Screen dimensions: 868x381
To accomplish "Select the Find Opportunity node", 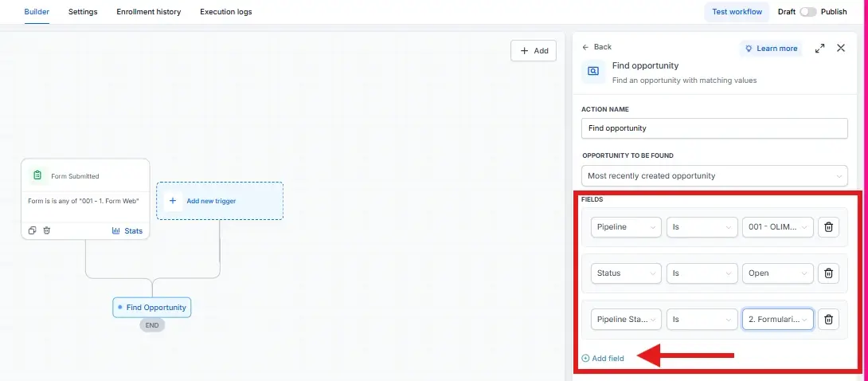I will [x=151, y=308].
